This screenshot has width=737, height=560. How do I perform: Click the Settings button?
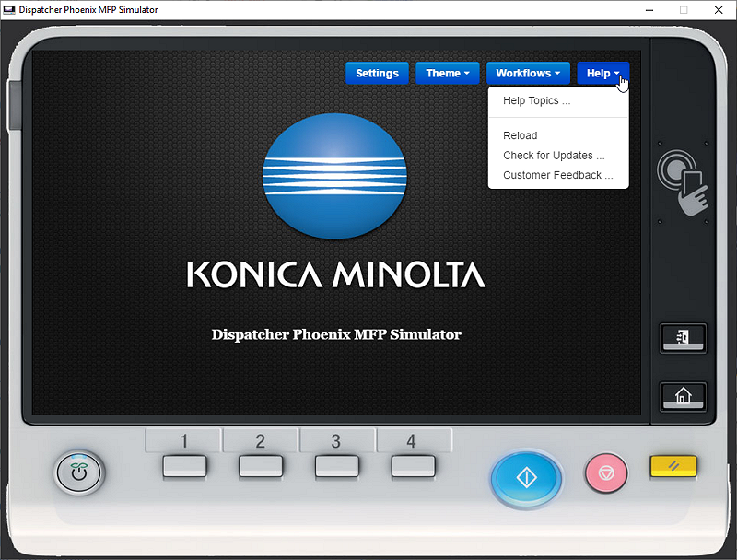pyautogui.click(x=377, y=74)
